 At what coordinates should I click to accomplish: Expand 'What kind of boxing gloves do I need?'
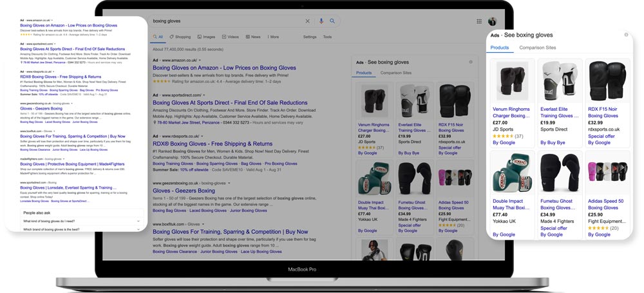pos(82,221)
